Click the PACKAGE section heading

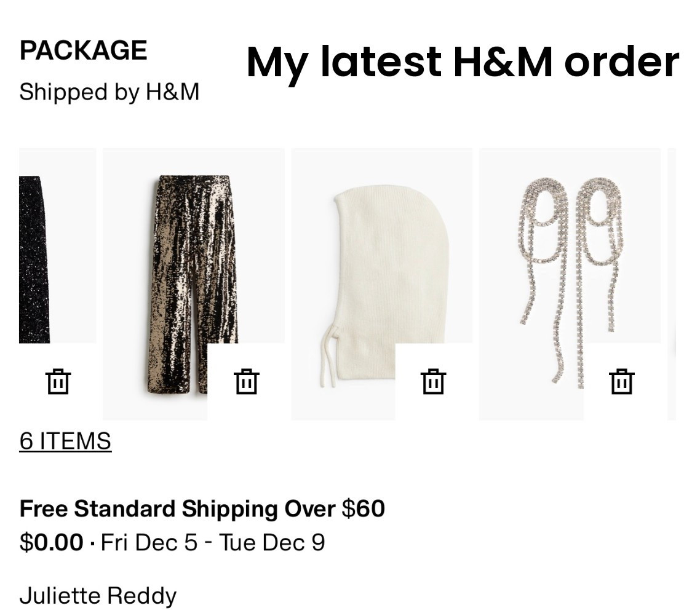click(x=84, y=49)
